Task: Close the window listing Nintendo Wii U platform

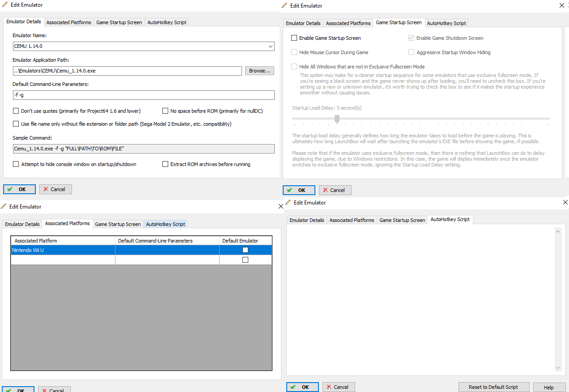Action: 281,206
